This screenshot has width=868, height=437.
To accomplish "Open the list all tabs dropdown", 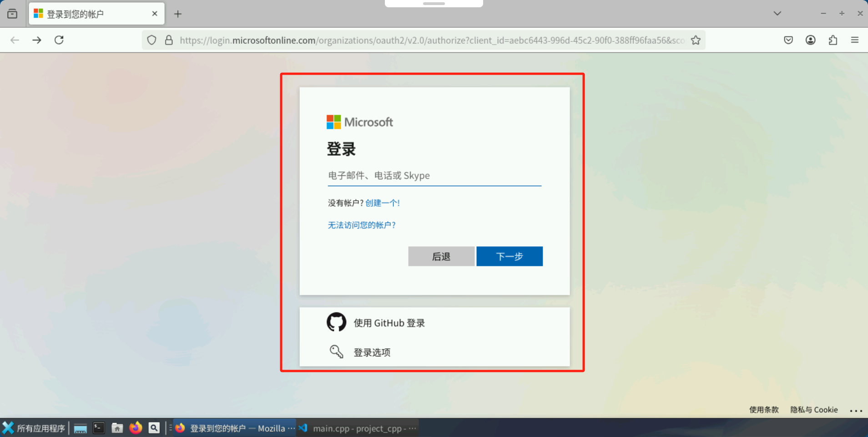I will (x=777, y=14).
